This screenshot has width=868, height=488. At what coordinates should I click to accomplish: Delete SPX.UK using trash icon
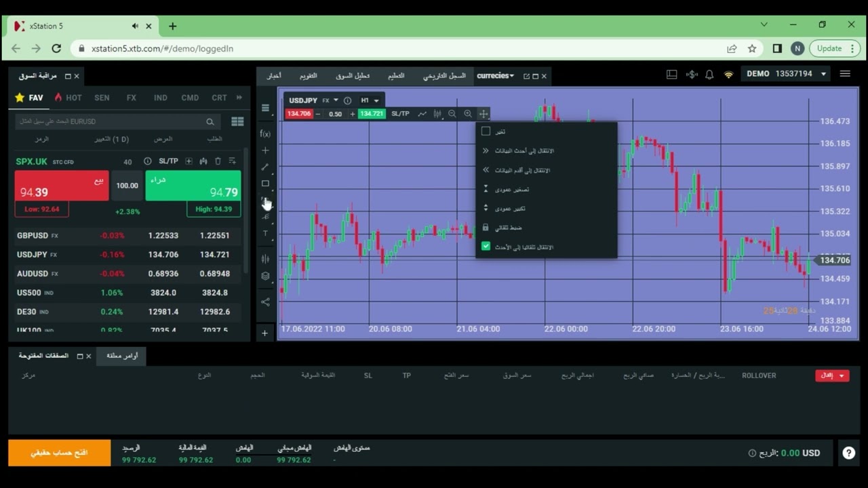218,161
